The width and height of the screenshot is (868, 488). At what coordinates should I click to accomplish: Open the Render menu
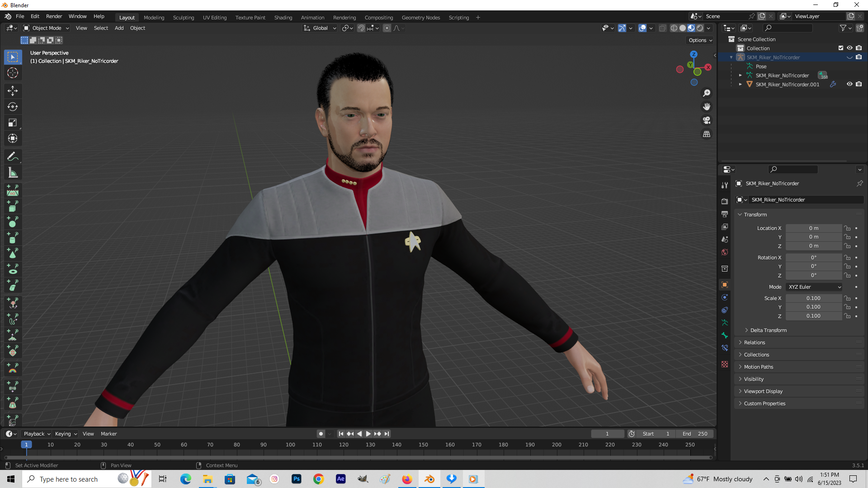click(54, 16)
